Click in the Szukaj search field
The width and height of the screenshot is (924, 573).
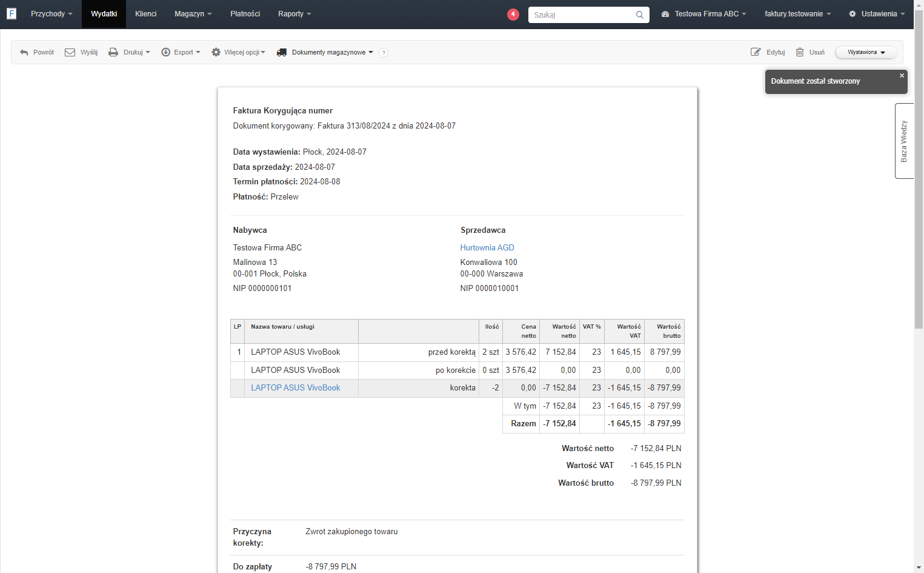582,15
